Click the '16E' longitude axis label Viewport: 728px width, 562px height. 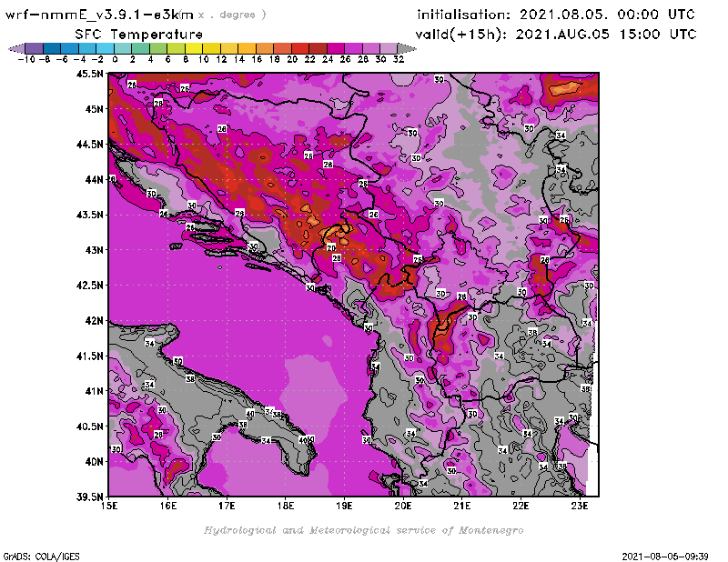(x=168, y=506)
